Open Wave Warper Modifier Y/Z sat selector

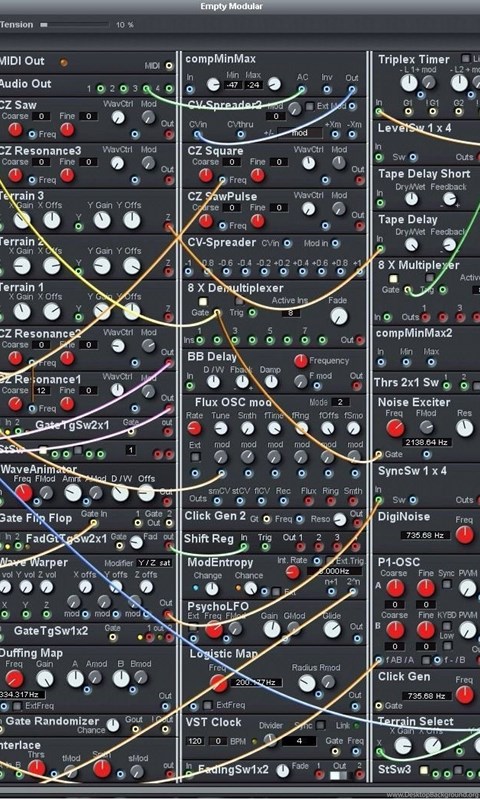pyautogui.click(x=154, y=563)
